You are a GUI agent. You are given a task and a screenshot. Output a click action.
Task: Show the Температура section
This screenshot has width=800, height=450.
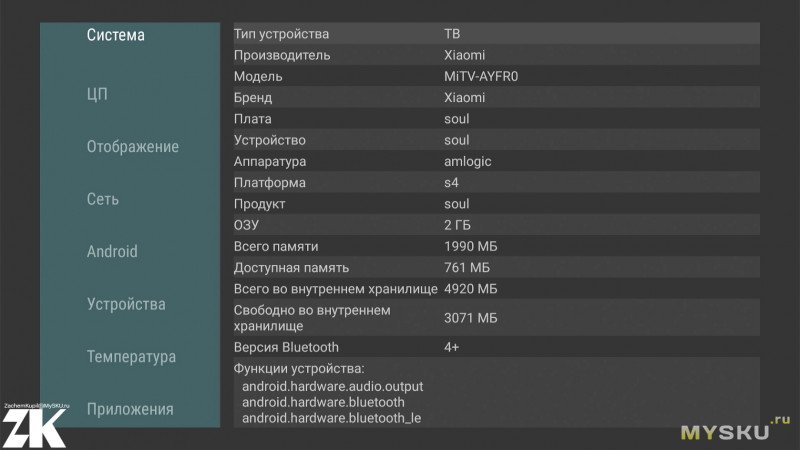131,357
